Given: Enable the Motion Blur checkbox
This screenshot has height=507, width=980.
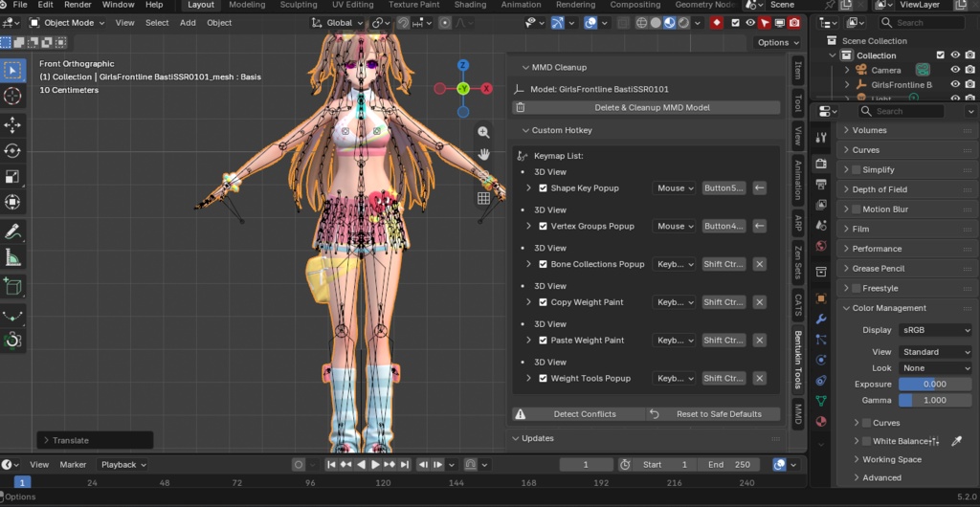Looking at the screenshot, I should (x=857, y=209).
